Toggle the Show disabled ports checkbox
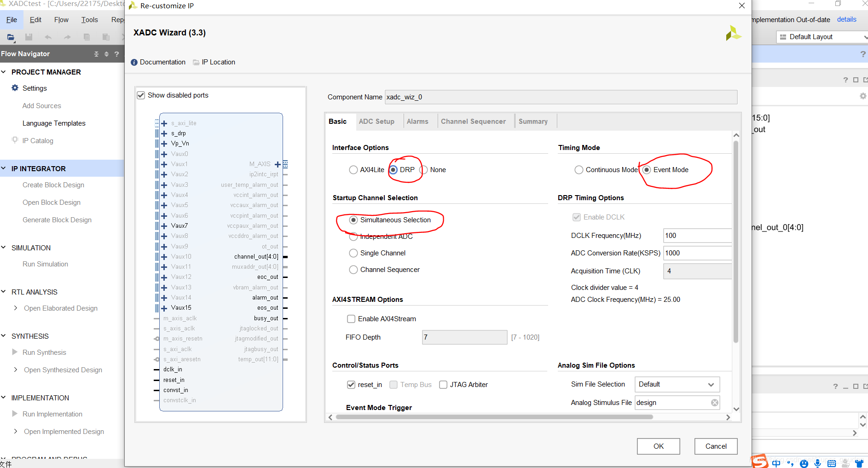The width and height of the screenshot is (868, 468). (141, 95)
